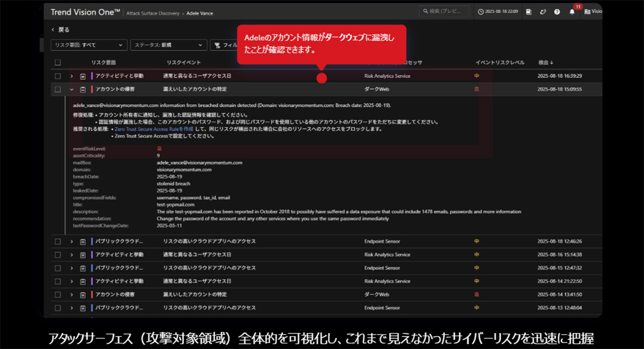The width and height of the screenshot is (644, 349).
Task: Click the assetCriticality value 9
Action: 158,155
